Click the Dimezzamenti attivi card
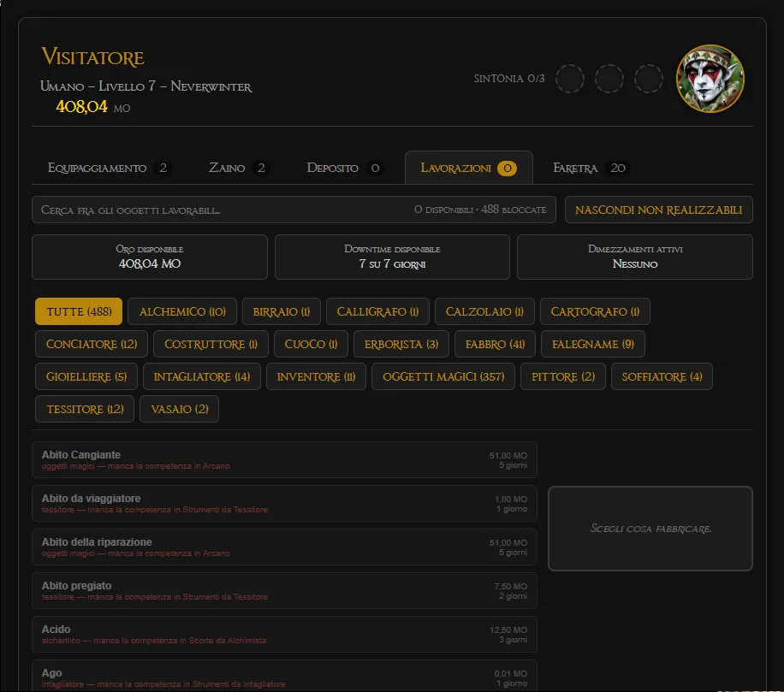The image size is (784, 692). coord(635,257)
